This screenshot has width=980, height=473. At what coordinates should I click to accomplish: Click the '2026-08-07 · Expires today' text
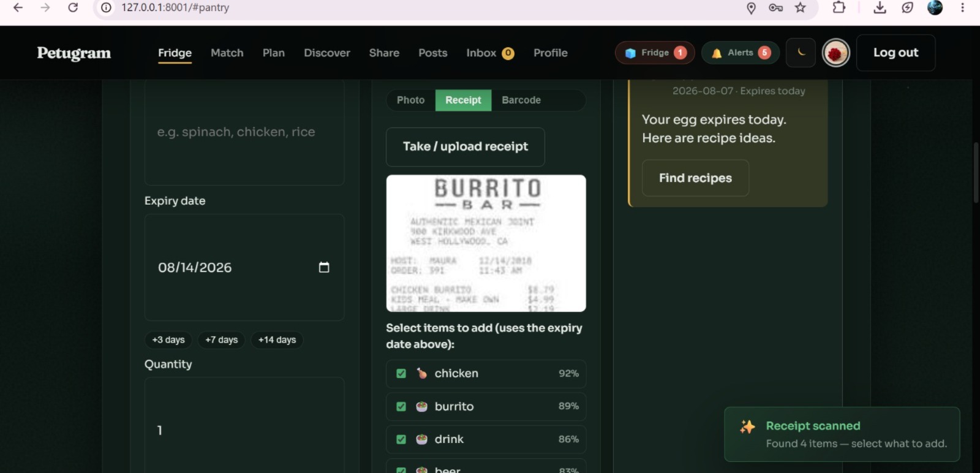click(739, 91)
